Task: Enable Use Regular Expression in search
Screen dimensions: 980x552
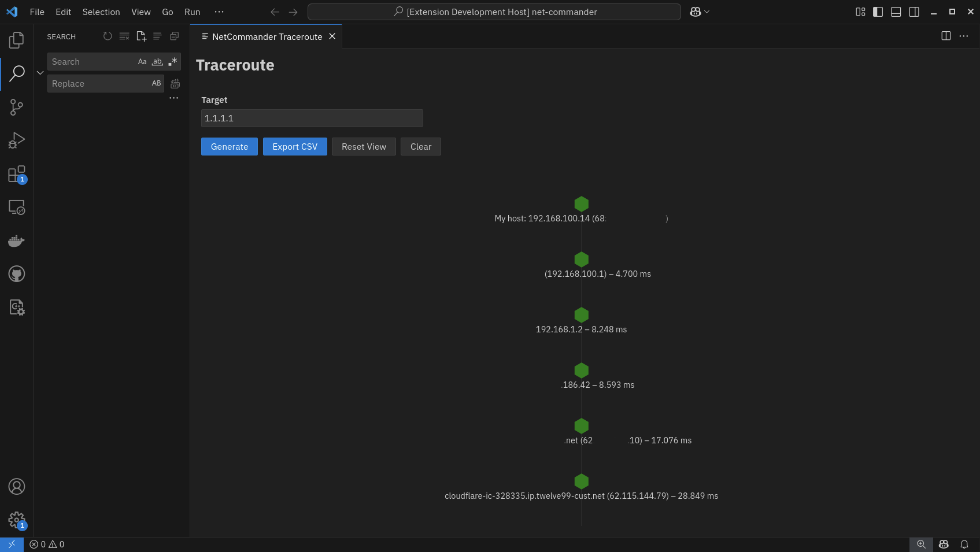Action: (x=172, y=61)
